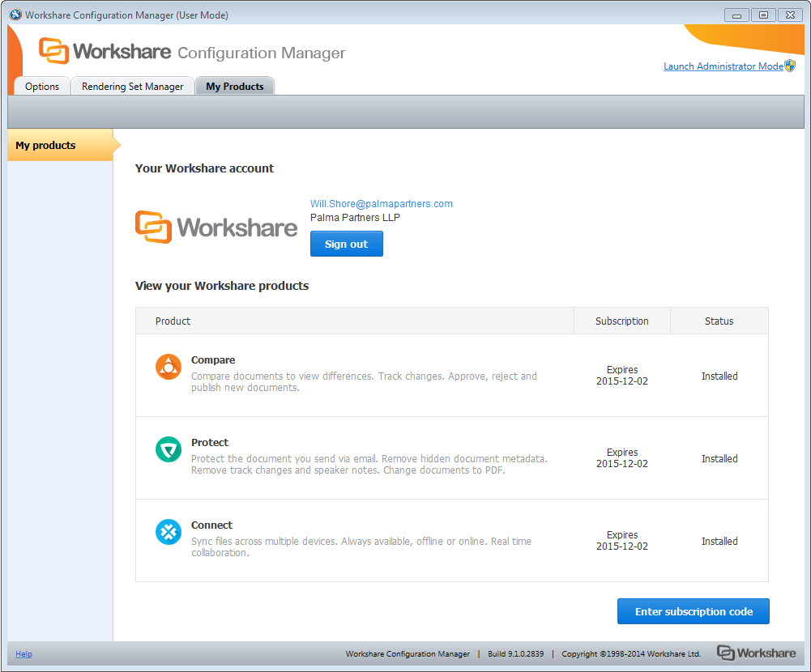Click the Connect product icon
This screenshot has height=672, width=811.
pos(168,532)
